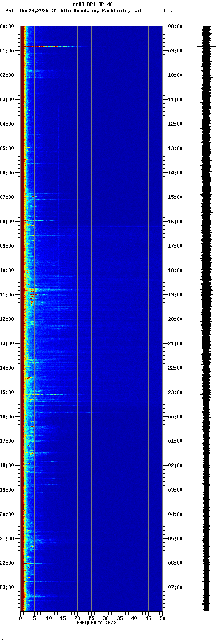224x644 pixels.
Task: Select the seismogram spike just before 01:00 UTC
Action: pyautogui.click(x=206, y=438)
